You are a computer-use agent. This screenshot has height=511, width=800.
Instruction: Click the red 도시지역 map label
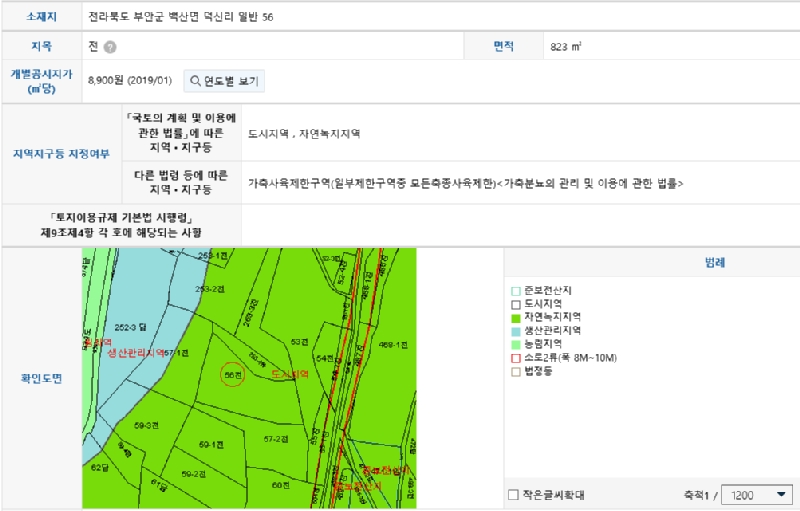(290, 374)
